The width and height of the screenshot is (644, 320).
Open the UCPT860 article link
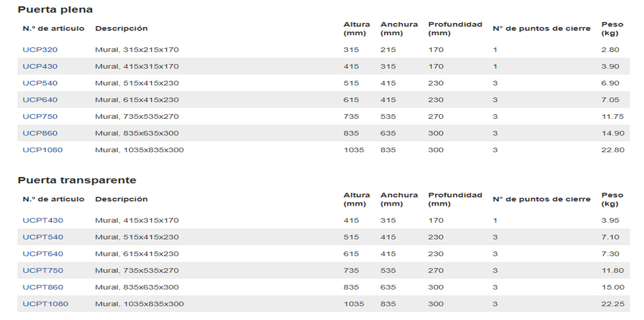43,287
